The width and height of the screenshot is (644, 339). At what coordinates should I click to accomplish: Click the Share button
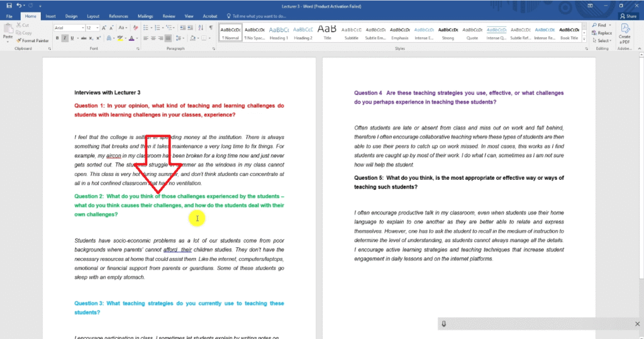coord(627,16)
